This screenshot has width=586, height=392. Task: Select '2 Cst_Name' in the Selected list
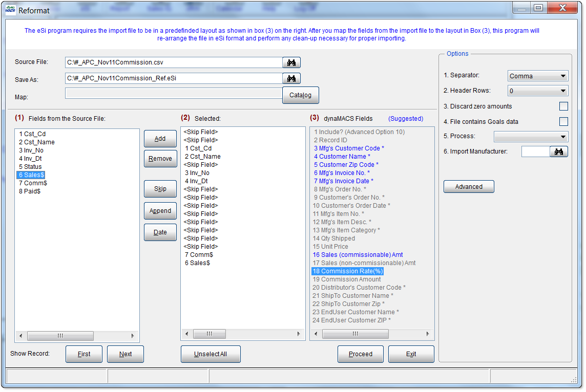[202, 157]
